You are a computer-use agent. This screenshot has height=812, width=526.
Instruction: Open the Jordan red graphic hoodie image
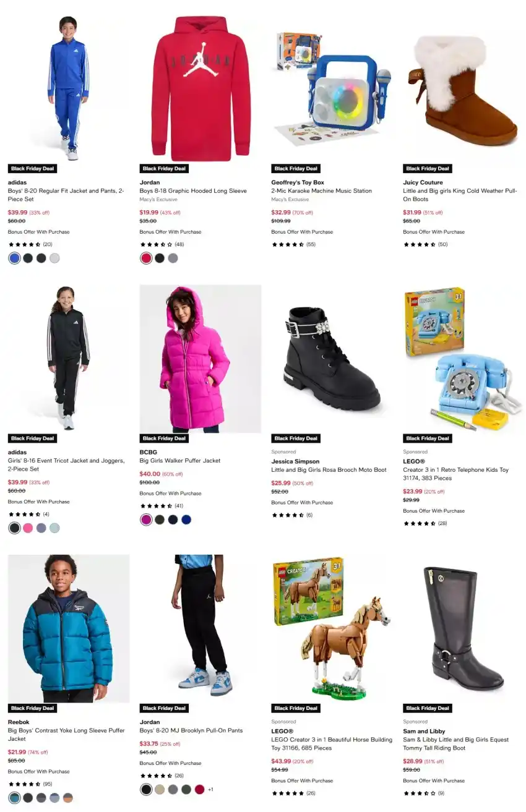click(200, 88)
